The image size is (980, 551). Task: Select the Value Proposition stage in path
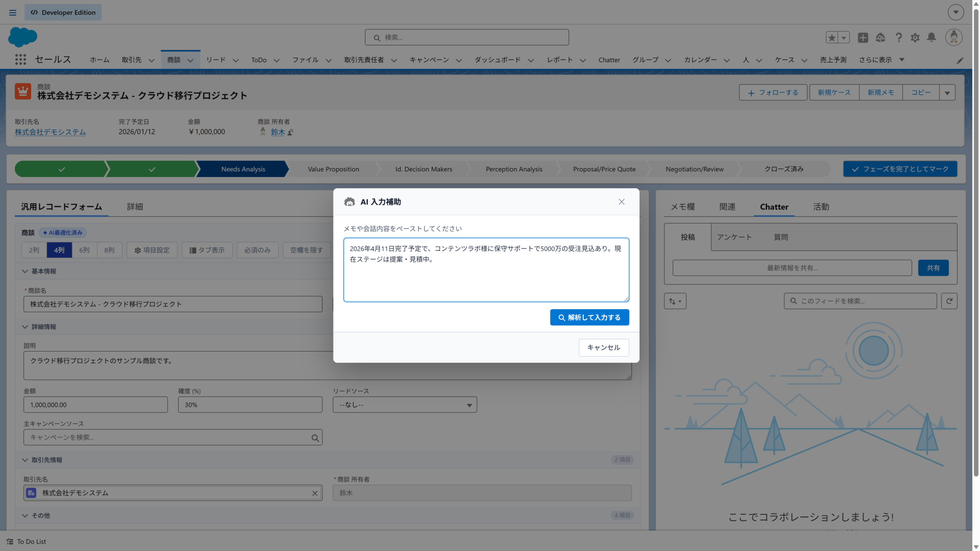click(333, 169)
